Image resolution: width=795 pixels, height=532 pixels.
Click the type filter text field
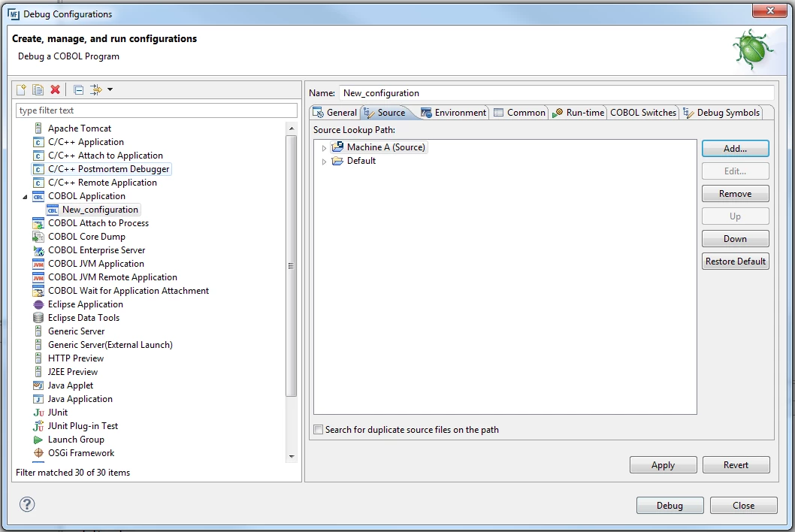click(x=156, y=110)
